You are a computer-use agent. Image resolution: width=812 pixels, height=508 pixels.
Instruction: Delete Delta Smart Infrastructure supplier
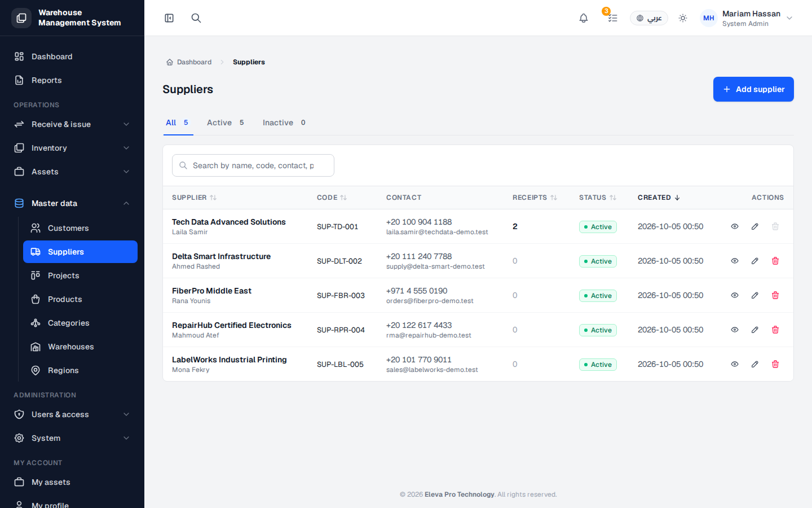[x=775, y=261]
